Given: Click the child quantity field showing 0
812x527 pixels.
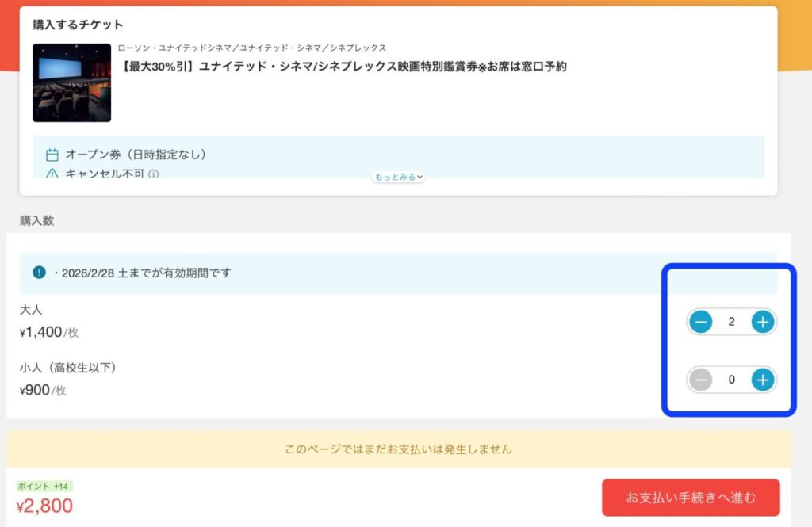Looking at the screenshot, I should point(731,380).
